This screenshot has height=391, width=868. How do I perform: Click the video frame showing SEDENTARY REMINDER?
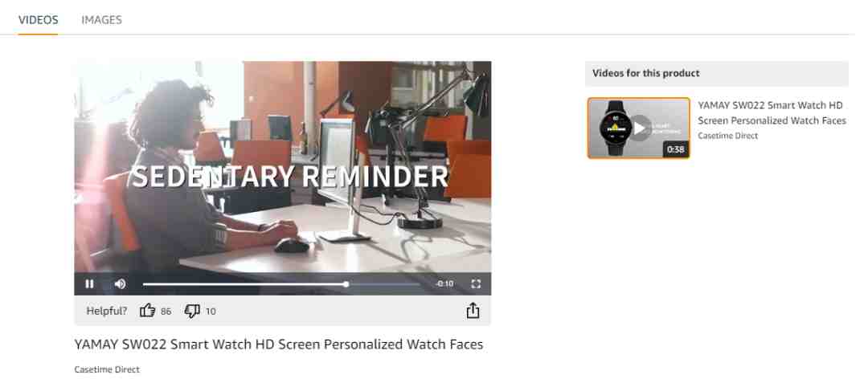282,166
